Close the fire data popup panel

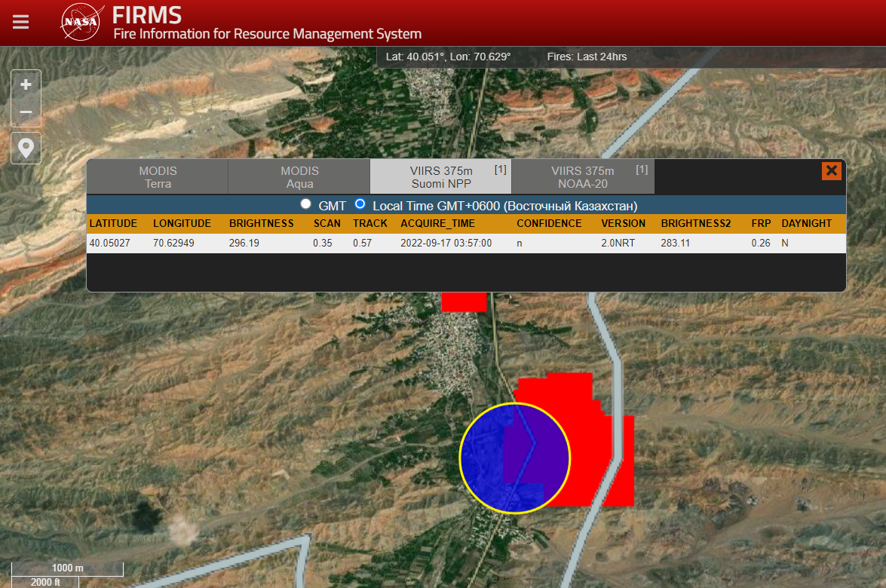pos(831,171)
